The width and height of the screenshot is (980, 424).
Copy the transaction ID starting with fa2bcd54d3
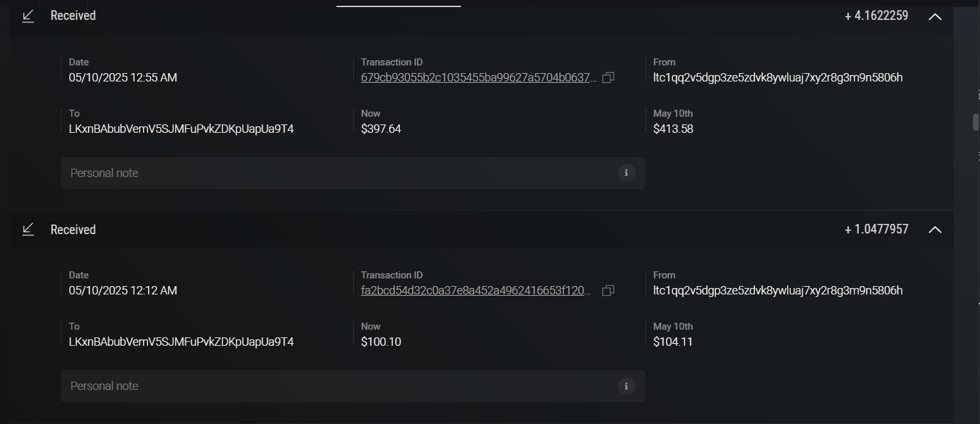pyautogui.click(x=608, y=291)
